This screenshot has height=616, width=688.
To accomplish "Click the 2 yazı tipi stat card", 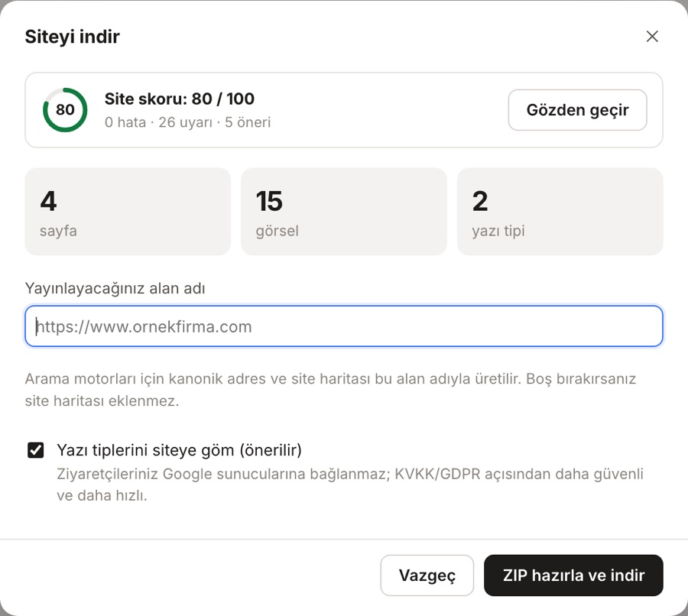I will click(560, 212).
